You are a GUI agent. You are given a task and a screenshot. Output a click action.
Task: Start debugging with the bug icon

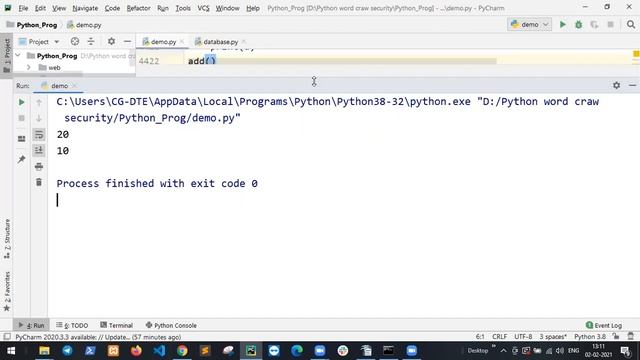coord(578,24)
